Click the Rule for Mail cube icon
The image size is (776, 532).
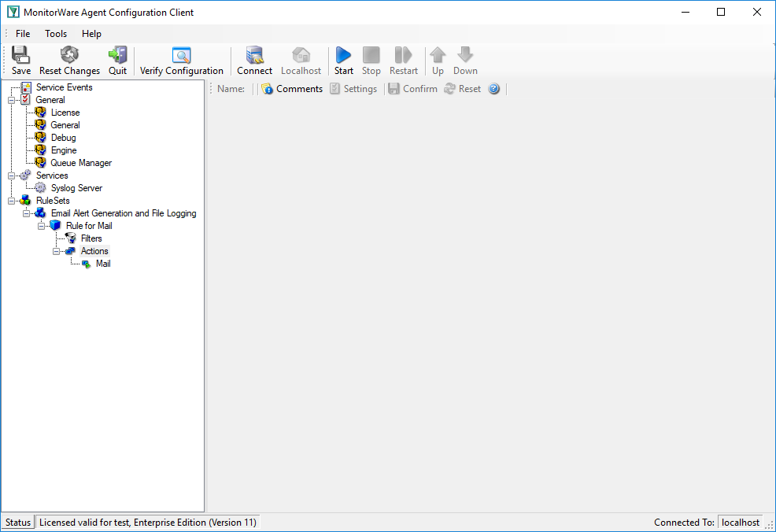(x=55, y=226)
